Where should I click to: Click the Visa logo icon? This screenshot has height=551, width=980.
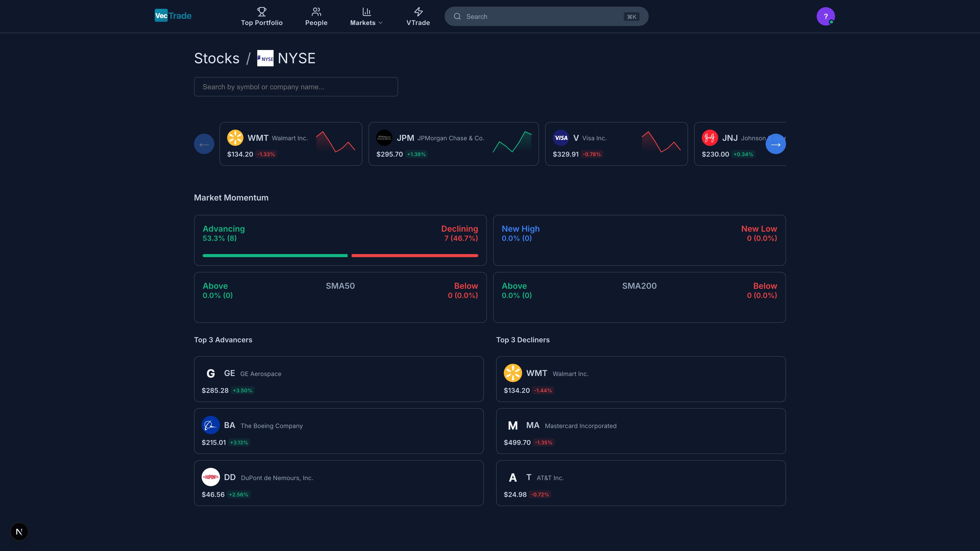(x=561, y=138)
